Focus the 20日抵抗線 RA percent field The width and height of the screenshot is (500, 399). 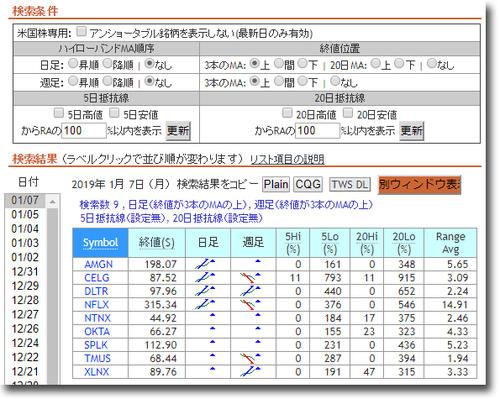(x=318, y=131)
